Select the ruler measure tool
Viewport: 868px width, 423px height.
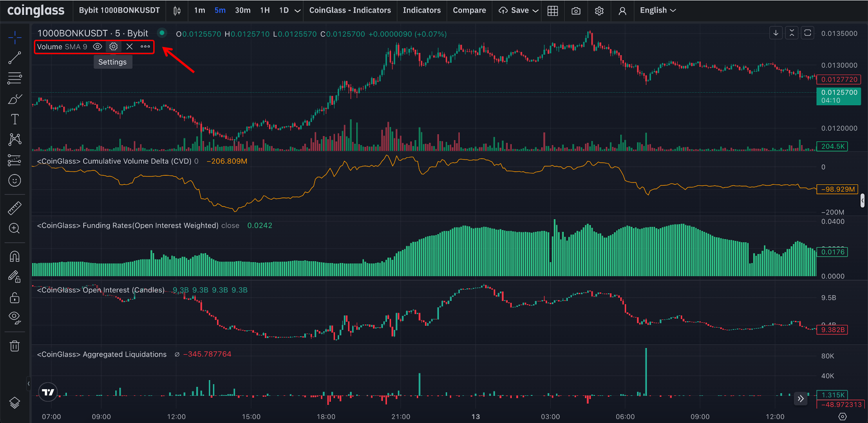(14, 208)
